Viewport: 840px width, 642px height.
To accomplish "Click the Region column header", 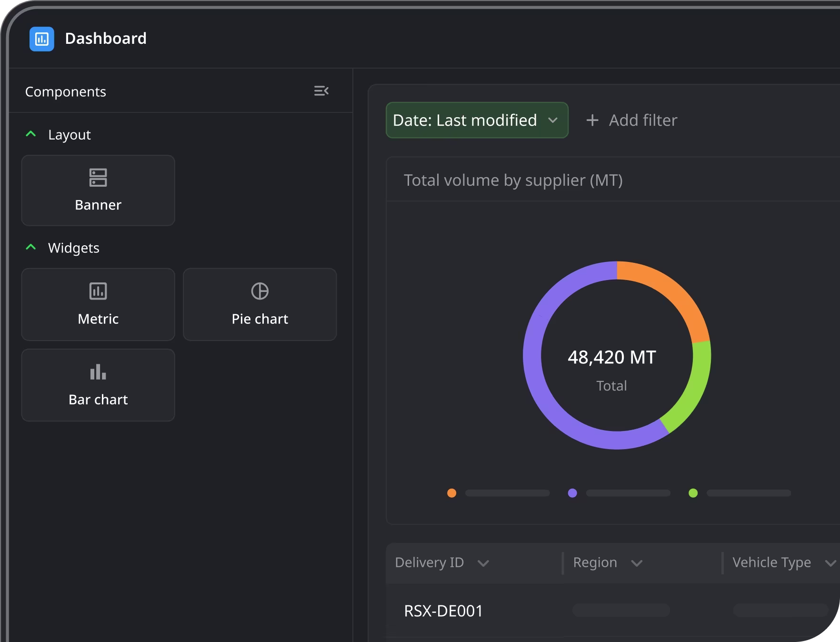I will [x=595, y=562].
